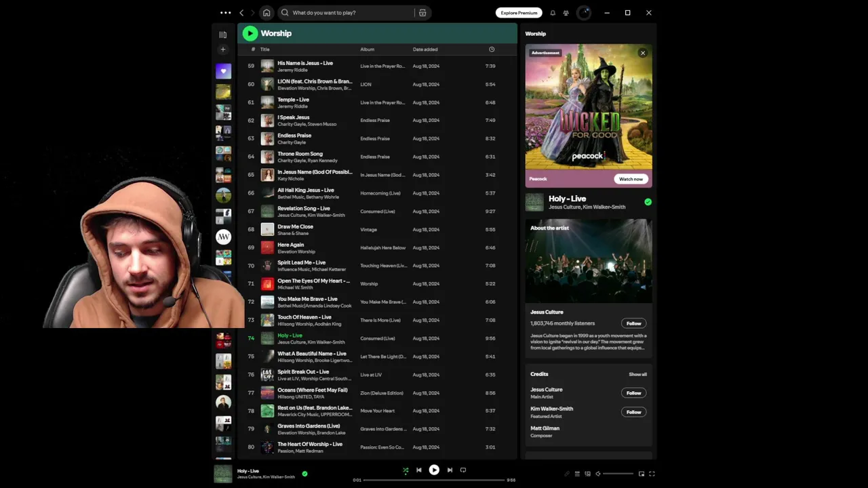Sort by Date added column header
The image size is (868, 488).
[x=425, y=49]
